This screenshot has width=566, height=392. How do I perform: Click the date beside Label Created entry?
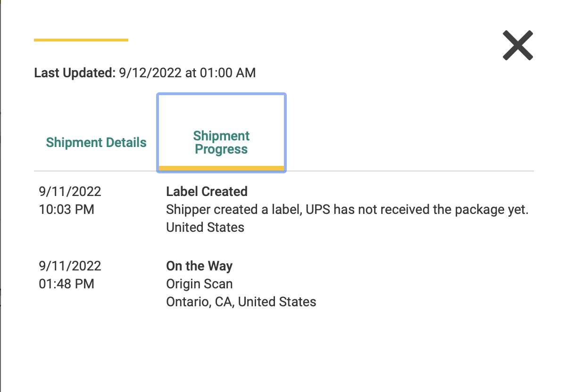click(x=70, y=191)
